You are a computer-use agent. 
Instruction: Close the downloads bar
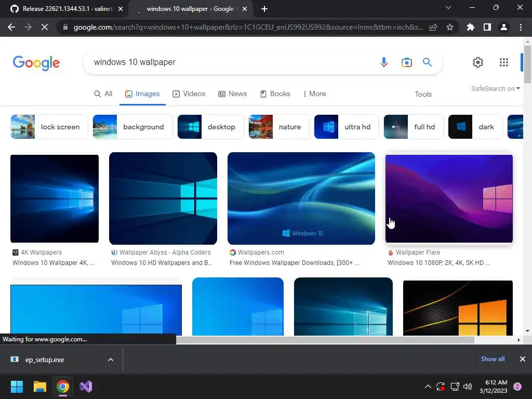[x=523, y=359]
